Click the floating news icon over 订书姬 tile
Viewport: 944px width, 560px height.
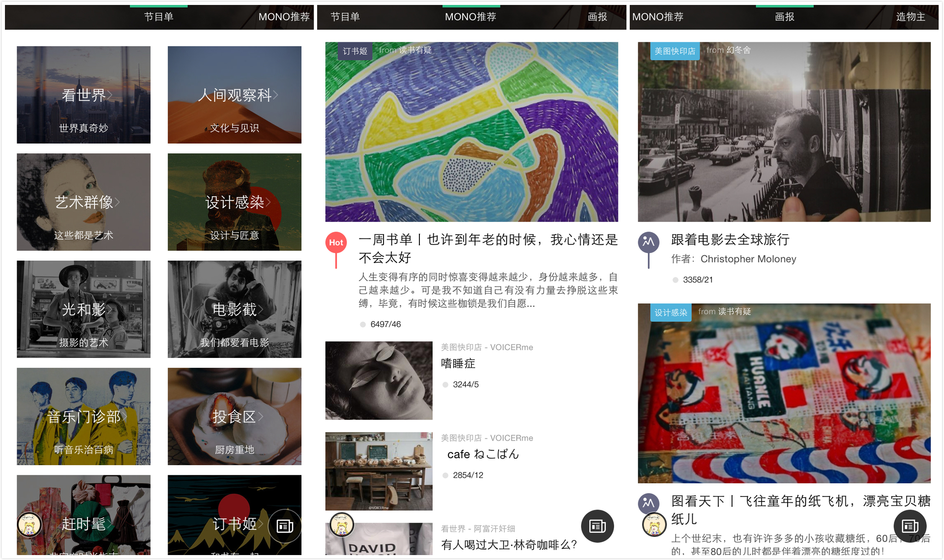(285, 526)
